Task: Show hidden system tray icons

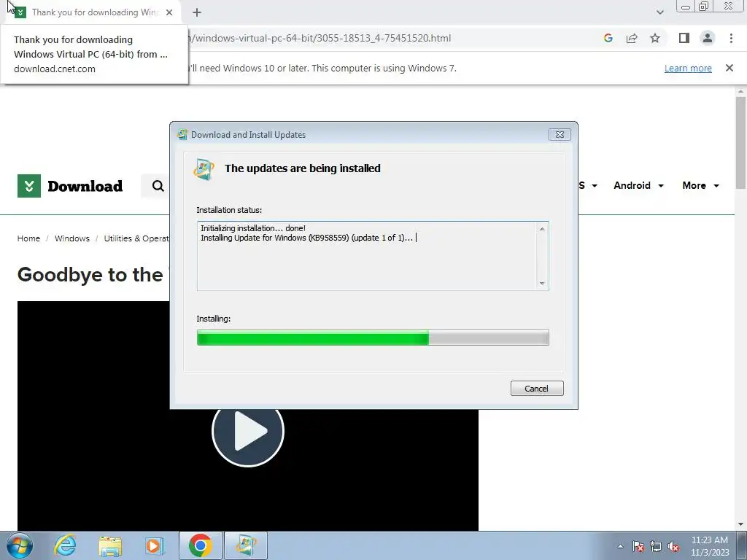Action: click(x=620, y=546)
